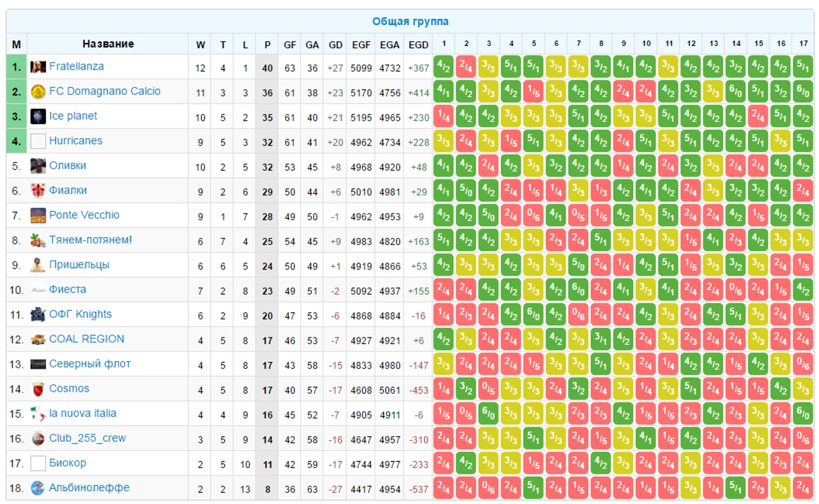Click the Fratellanza team logo icon
Image resolution: width=819 pixels, height=504 pixels.
(x=38, y=67)
